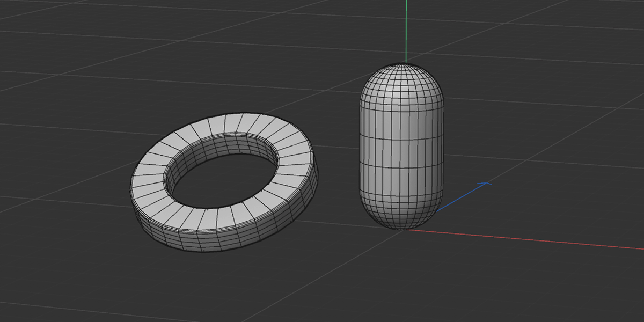
Task: Click the capsule's cylindrical middle section
Action: (401, 150)
